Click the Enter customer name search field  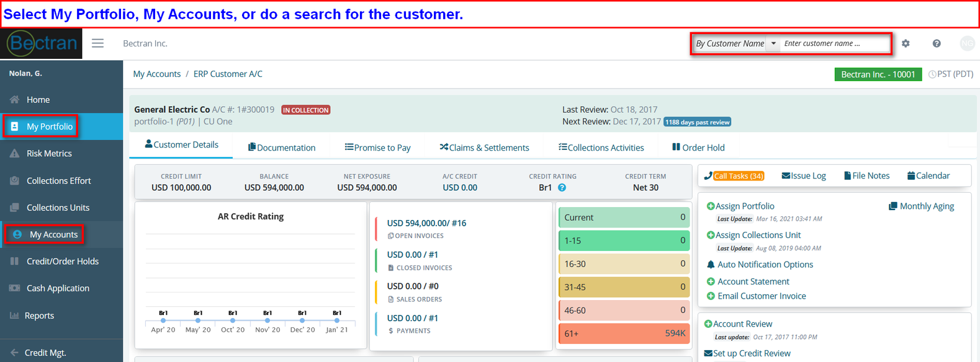tap(835, 43)
